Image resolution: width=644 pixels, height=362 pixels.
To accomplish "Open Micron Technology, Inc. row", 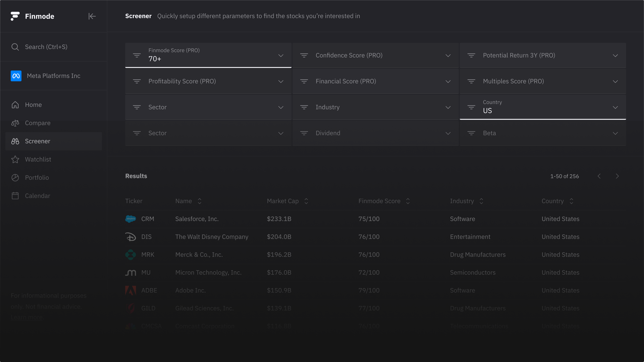I will coord(208,273).
